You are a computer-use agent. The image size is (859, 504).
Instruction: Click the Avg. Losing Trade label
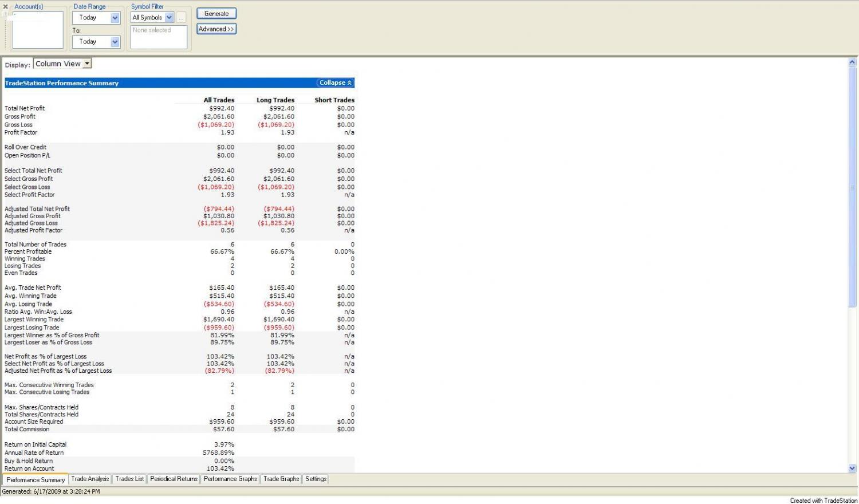[28, 304]
